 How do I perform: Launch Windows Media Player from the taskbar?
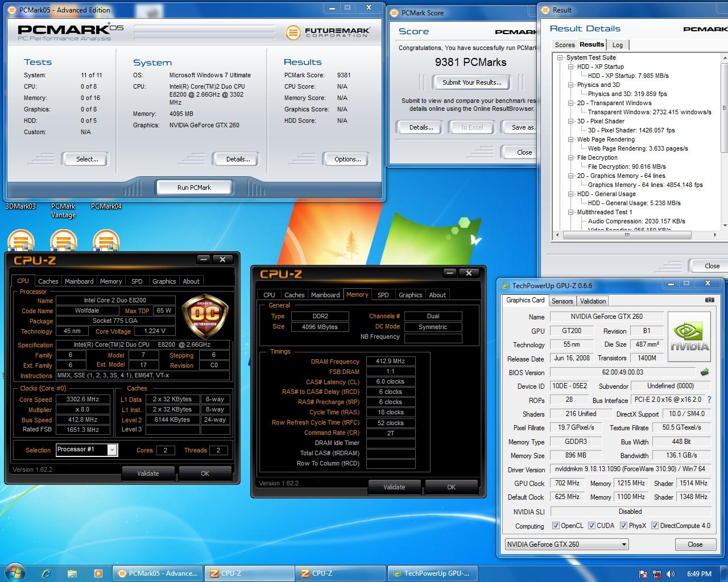98,573
